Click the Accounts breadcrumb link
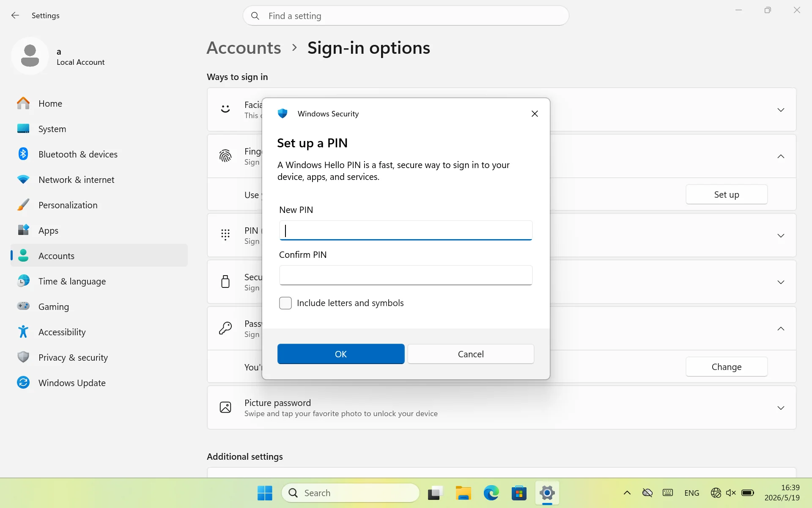The width and height of the screenshot is (812, 508). click(x=244, y=48)
